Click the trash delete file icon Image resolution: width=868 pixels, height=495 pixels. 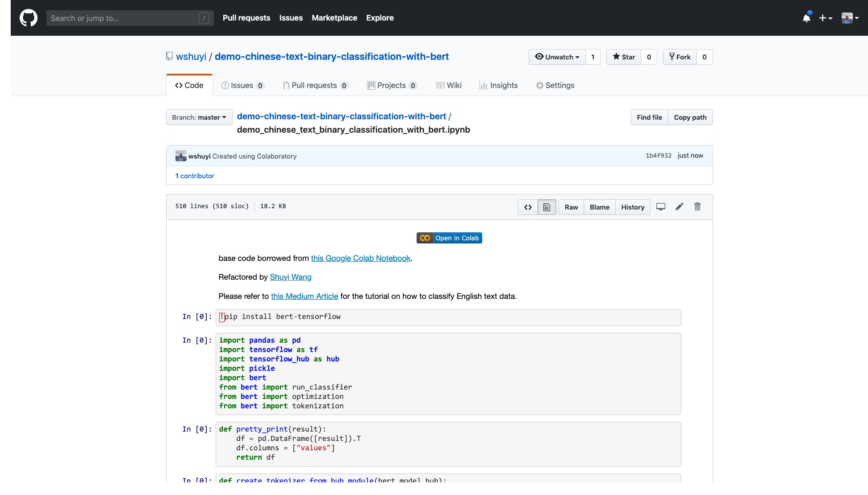coord(697,207)
